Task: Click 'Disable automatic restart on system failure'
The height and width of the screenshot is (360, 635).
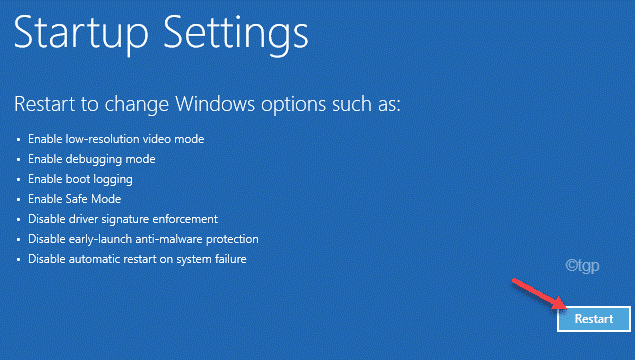Action: 137,259
